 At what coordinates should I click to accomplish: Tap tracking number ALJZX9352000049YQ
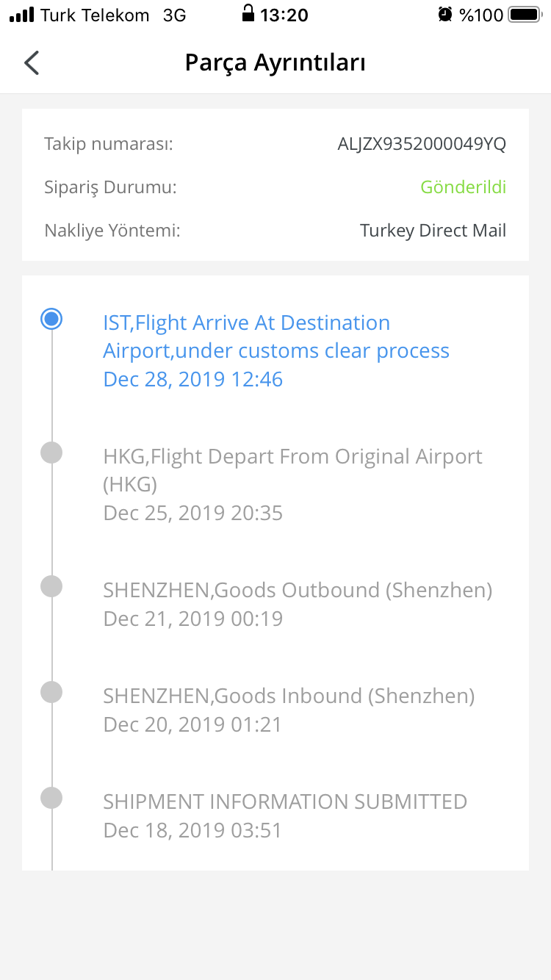click(x=422, y=144)
